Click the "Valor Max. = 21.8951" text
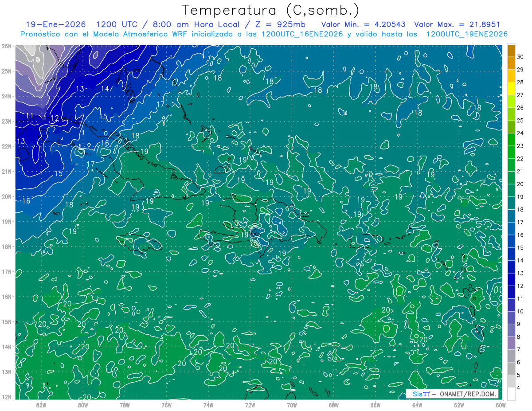 [457, 24]
